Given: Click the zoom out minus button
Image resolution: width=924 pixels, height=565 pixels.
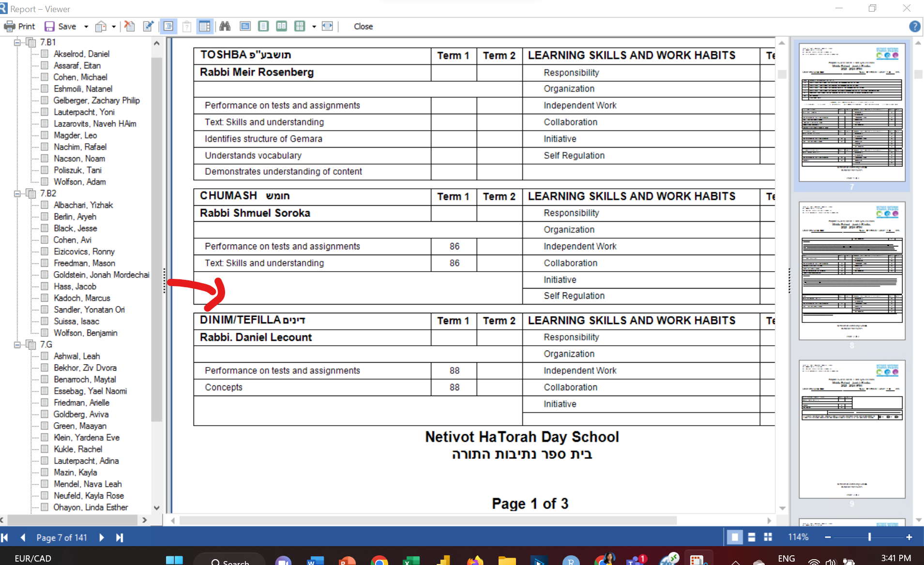Looking at the screenshot, I should coord(828,537).
